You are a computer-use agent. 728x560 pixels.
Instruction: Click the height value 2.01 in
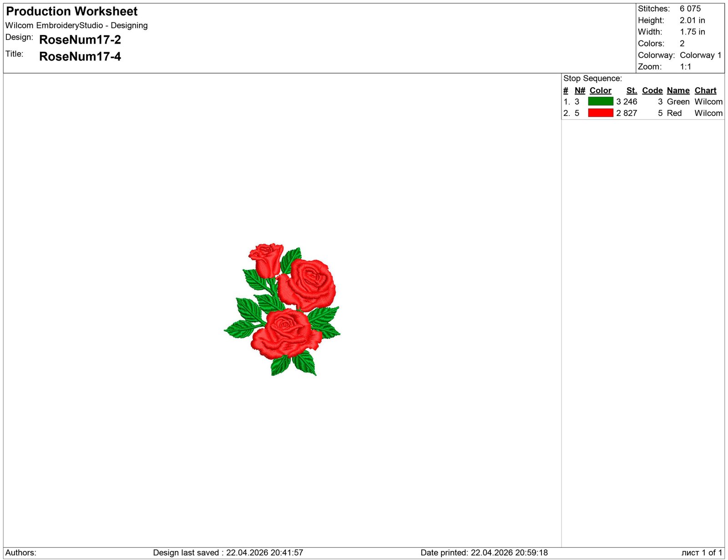coord(692,20)
